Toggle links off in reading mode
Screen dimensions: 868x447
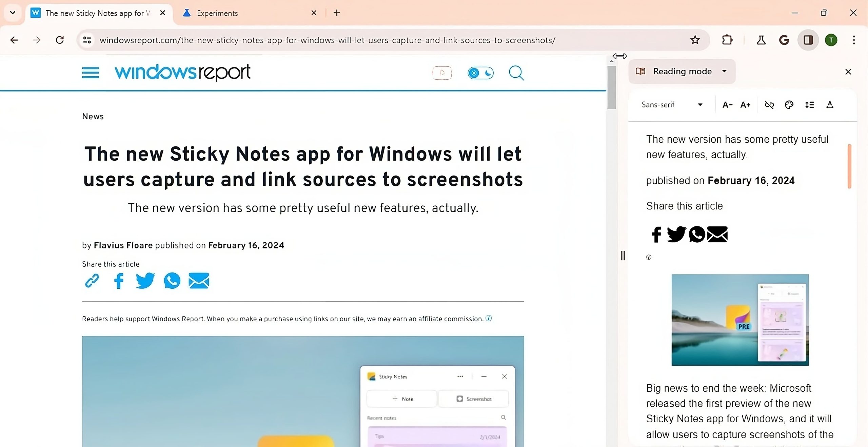coord(769,105)
